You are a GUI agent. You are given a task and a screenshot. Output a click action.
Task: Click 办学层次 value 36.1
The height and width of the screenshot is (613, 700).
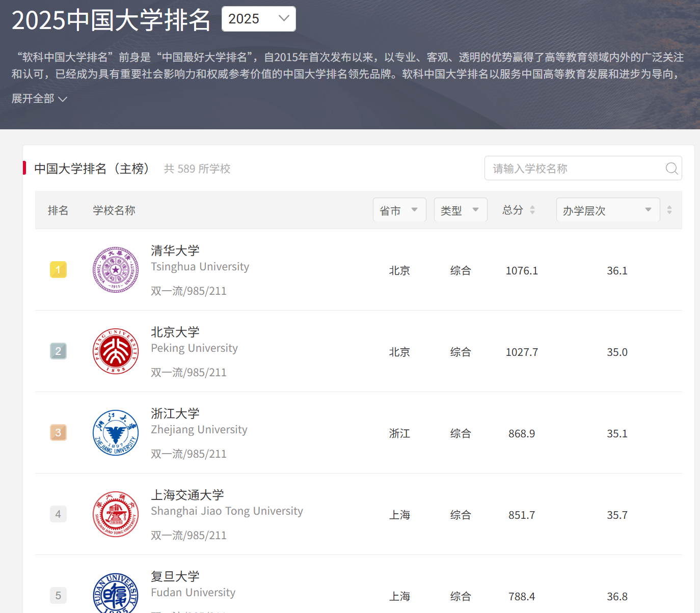tap(617, 271)
